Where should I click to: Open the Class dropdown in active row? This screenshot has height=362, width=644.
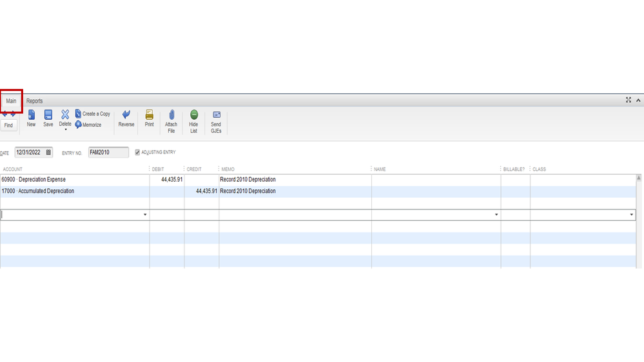(631, 214)
